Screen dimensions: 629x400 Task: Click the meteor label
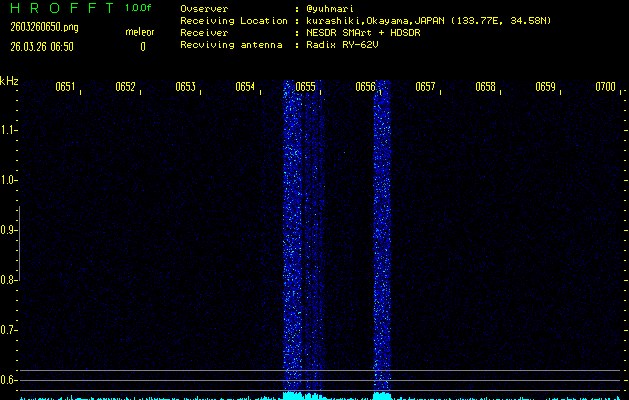(x=140, y=32)
